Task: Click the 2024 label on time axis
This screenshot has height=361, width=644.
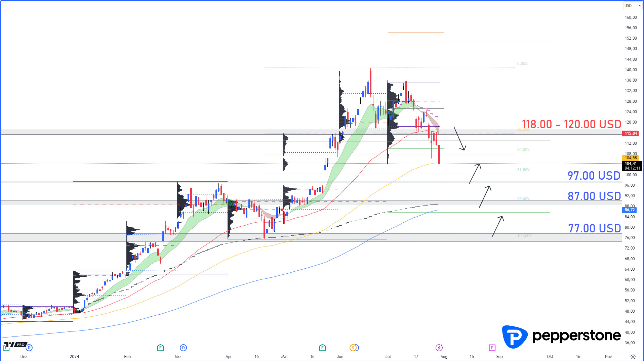Action: click(74, 357)
